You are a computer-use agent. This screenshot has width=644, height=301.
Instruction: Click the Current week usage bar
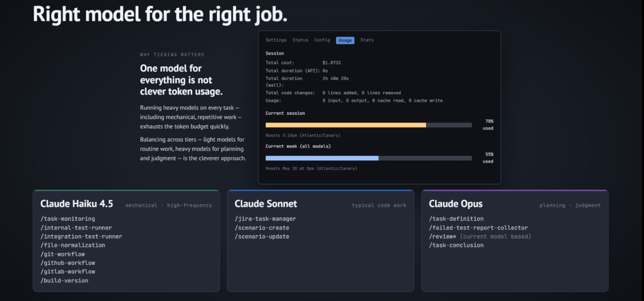pyautogui.click(x=369, y=158)
